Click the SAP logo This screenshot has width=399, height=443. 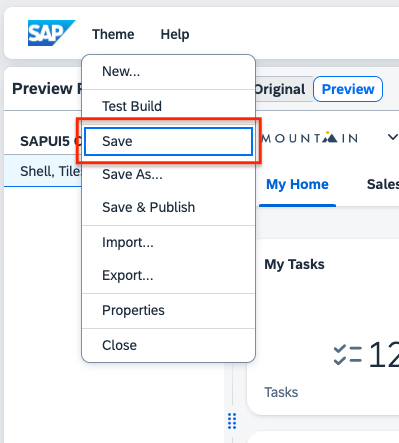click(x=51, y=33)
